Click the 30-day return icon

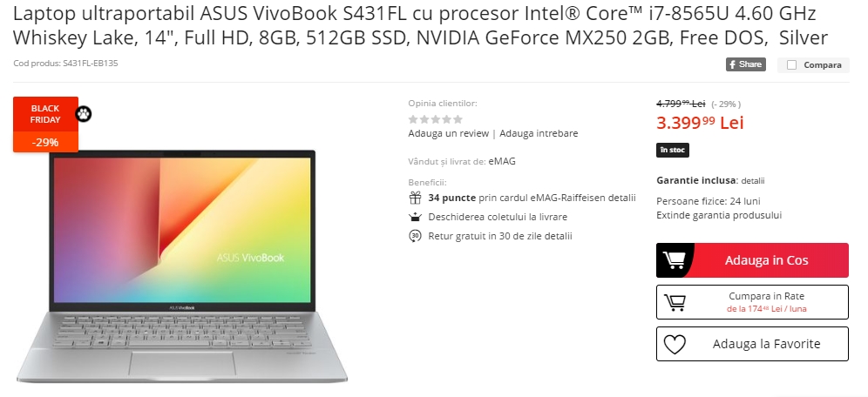[415, 236]
